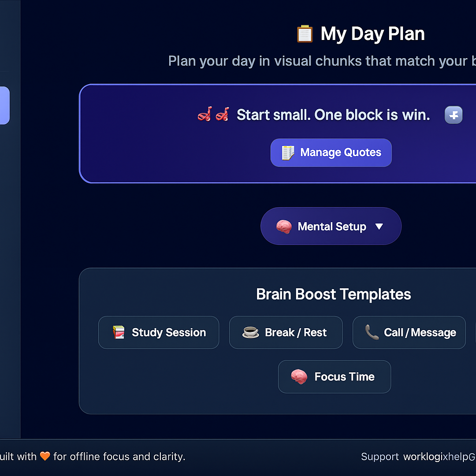The height and width of the screenshot is (476, 476).
Task: Click the brain icon on Focus Time
Action: click(x=299, y=377)
